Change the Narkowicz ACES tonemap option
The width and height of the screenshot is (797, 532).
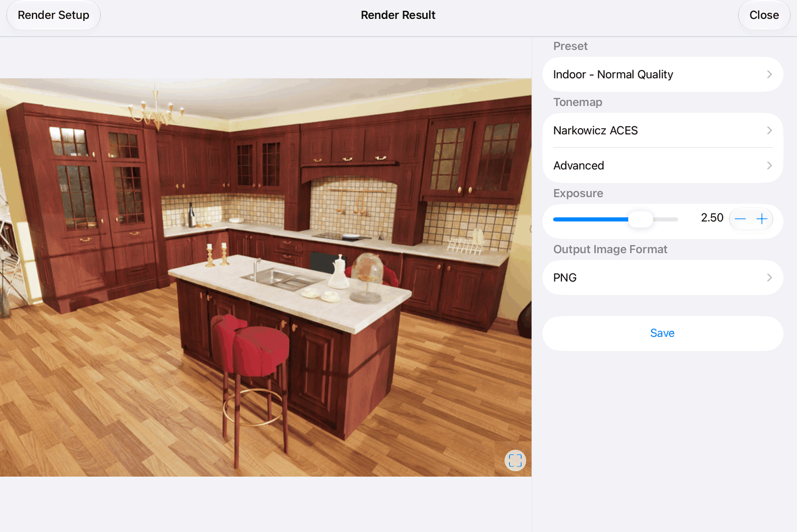click(x=663, y=130)
